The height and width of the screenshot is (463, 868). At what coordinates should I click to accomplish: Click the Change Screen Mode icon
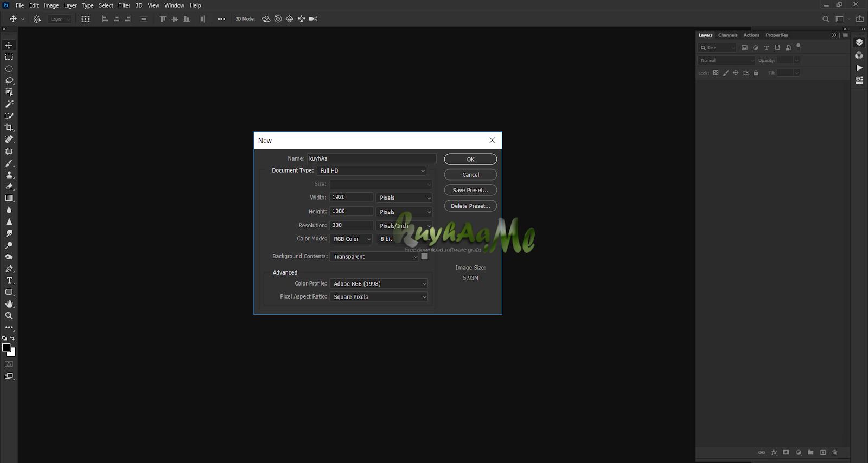pos(9,376)
